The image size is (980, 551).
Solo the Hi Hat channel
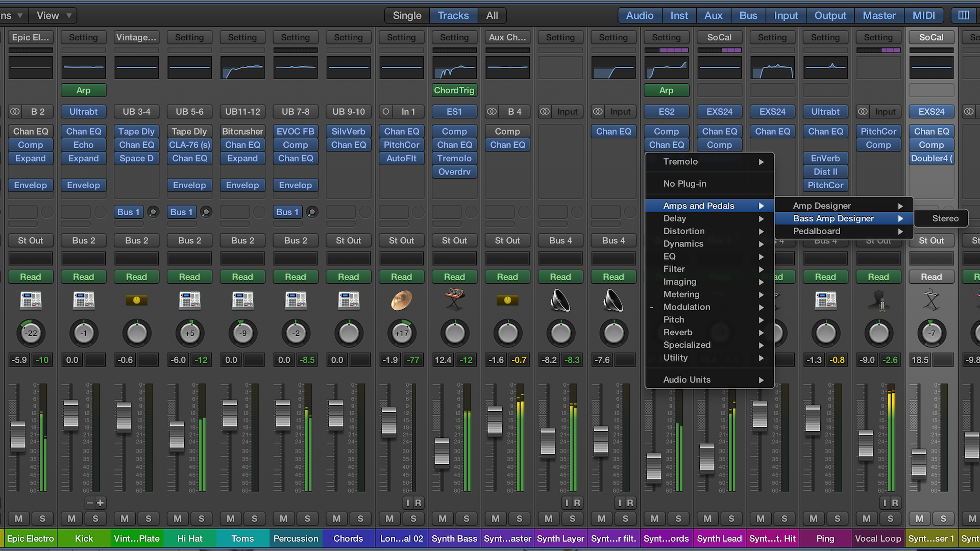click(201, 518)
